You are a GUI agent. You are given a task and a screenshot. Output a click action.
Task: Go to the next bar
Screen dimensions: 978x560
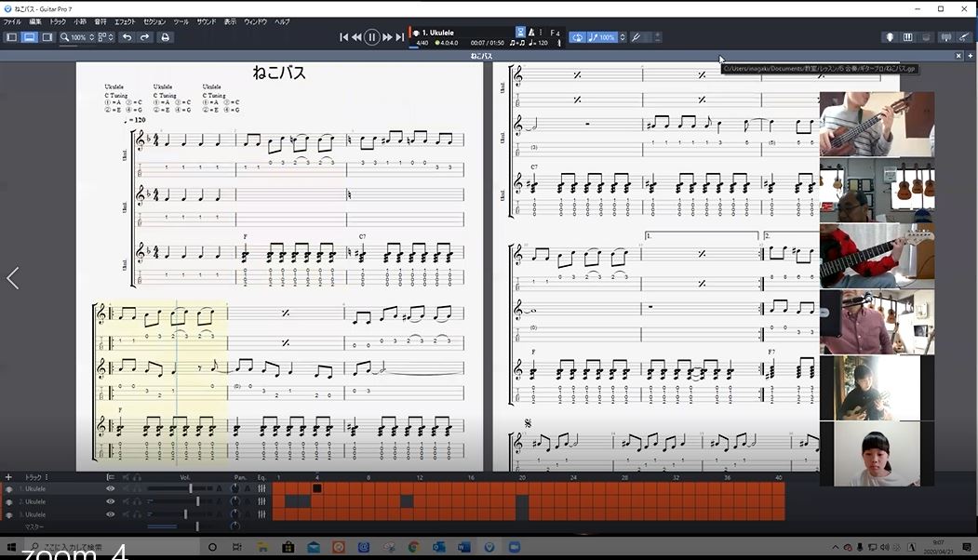click(x=387, y=37)
